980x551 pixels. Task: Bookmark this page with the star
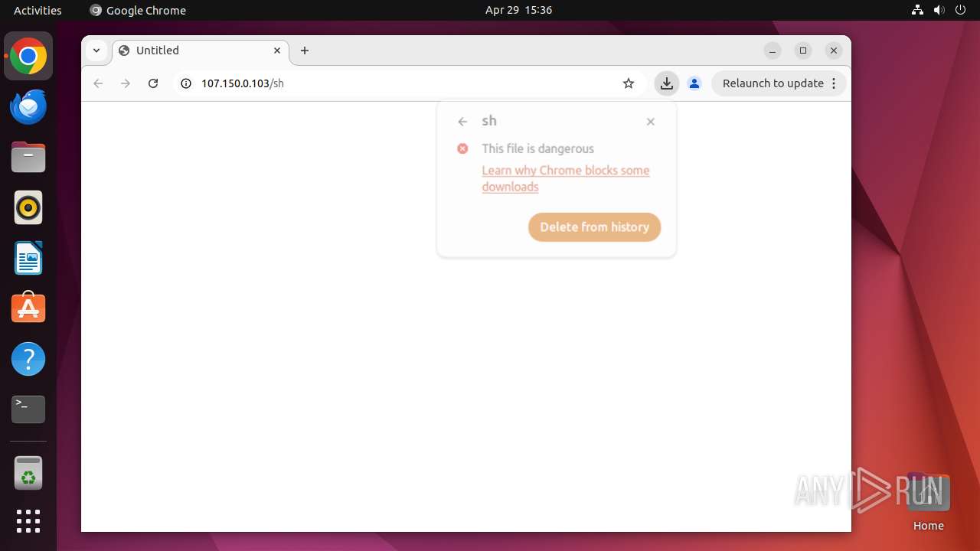[x=629, y=83]
